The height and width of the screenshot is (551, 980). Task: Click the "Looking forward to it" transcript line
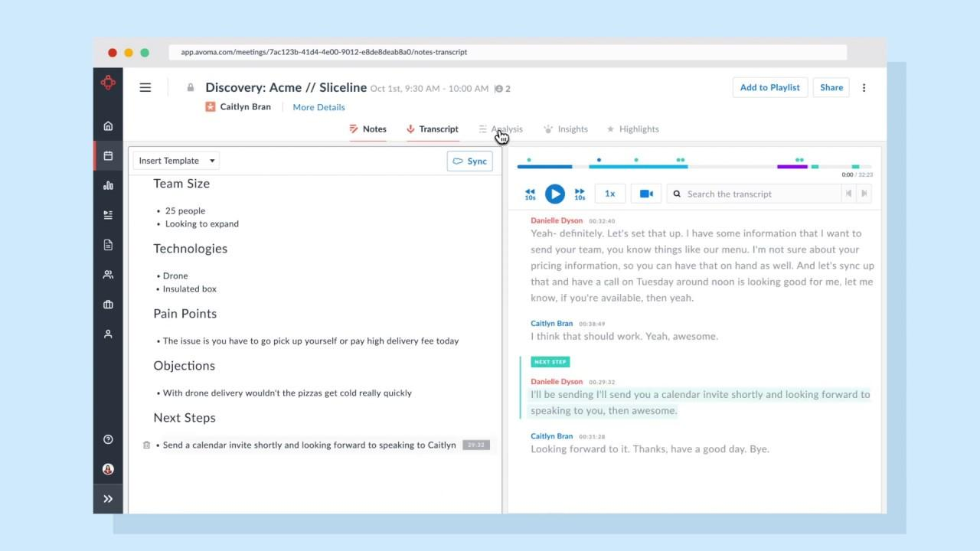[650, 449]
